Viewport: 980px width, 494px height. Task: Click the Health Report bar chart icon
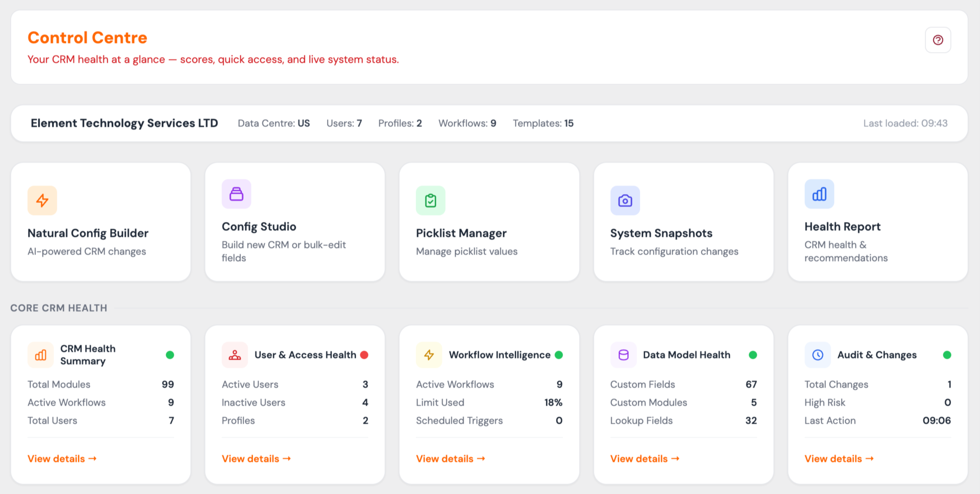pos(819,194)
